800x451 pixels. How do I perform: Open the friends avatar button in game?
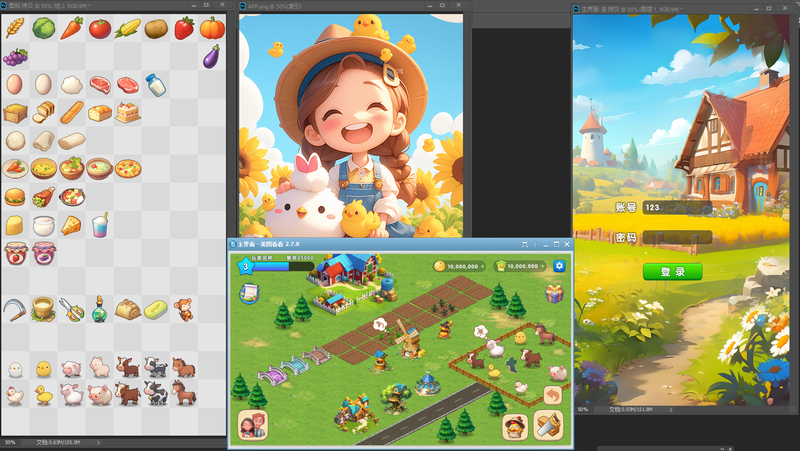click(253, 424)
